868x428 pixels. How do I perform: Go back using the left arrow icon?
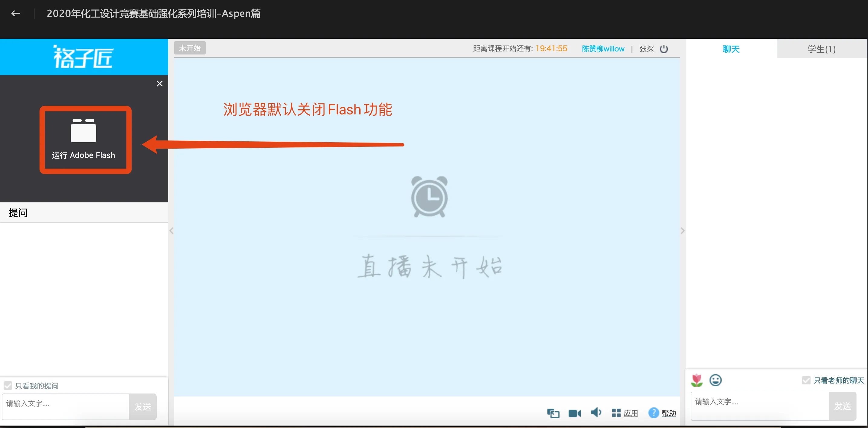click(x=16, y=14)
